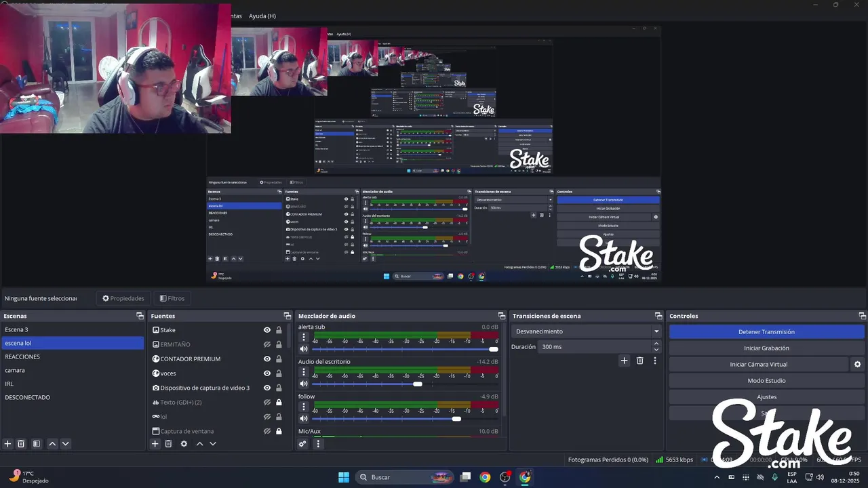Decrease transition duration with down arrow
The height and width of the screenshot is (488, 868).
[x=656, y=350]
